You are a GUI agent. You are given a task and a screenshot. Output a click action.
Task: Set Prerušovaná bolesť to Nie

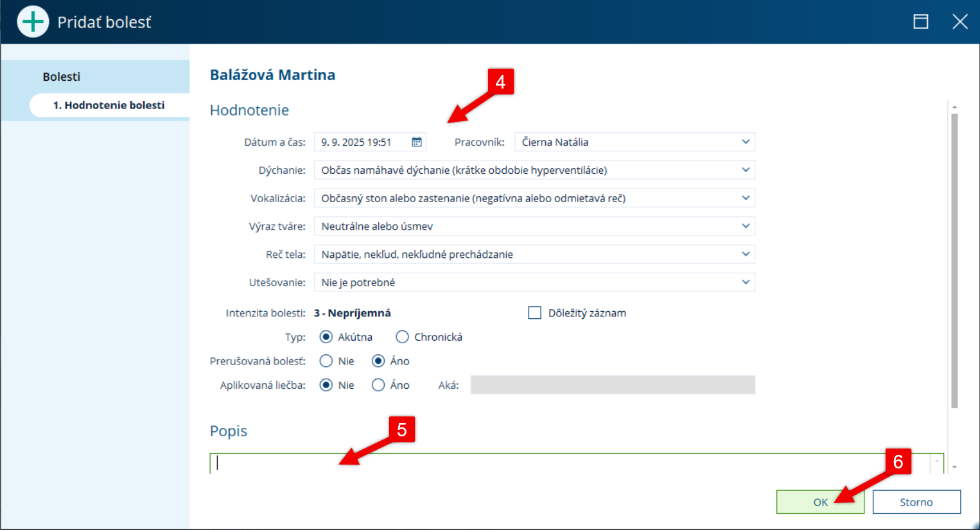(x=326, y=361)
